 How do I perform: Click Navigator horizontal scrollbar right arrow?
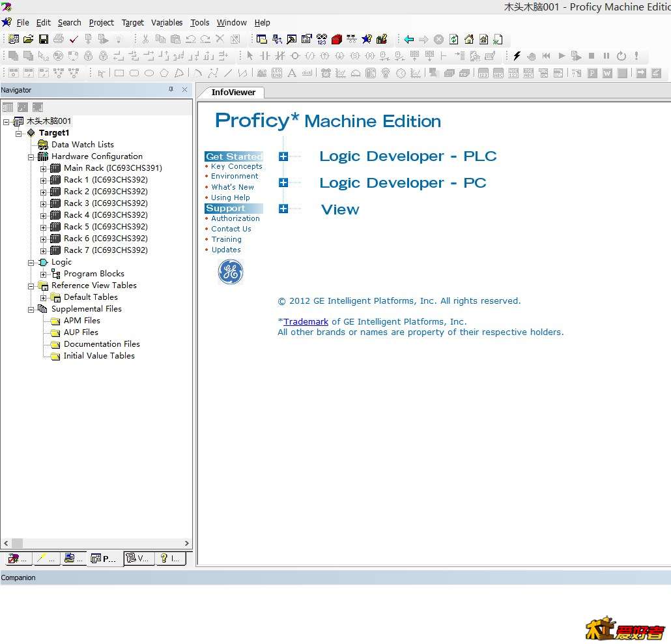click(x=186, y=543)
